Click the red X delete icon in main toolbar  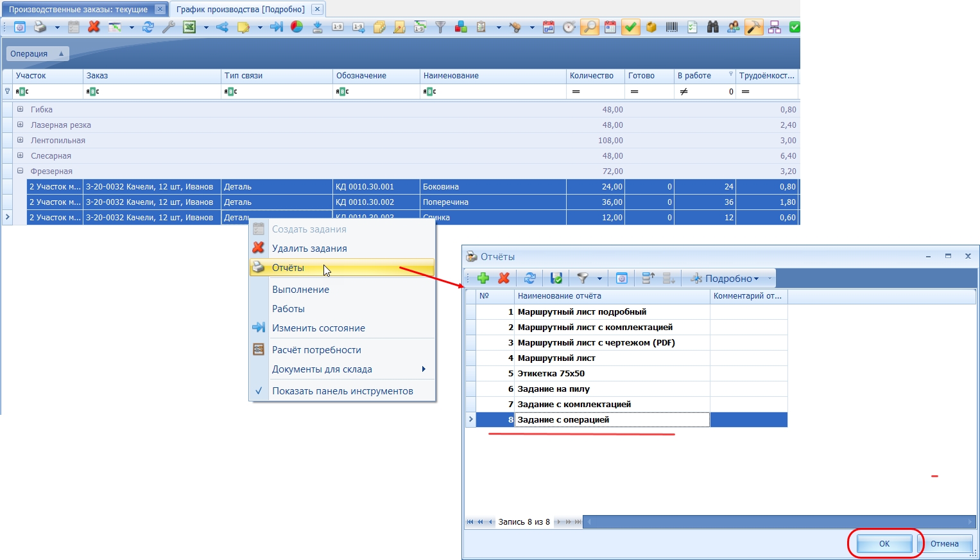pos(94,27)
